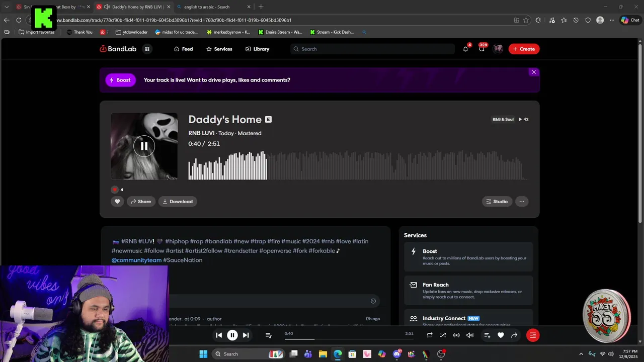This screenshot has width=644, height=362.
Task: Open the Fan Reach service card
Action: click(x=468, y=290)
